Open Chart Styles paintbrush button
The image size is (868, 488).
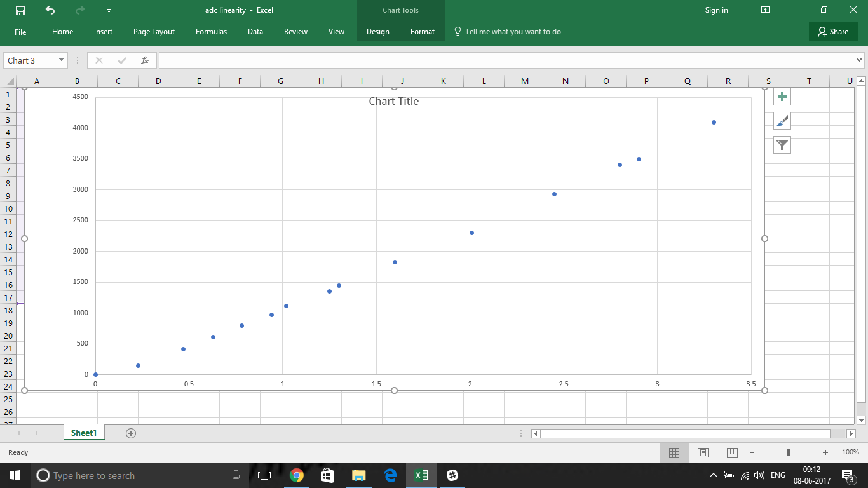(x=782, y=121)
